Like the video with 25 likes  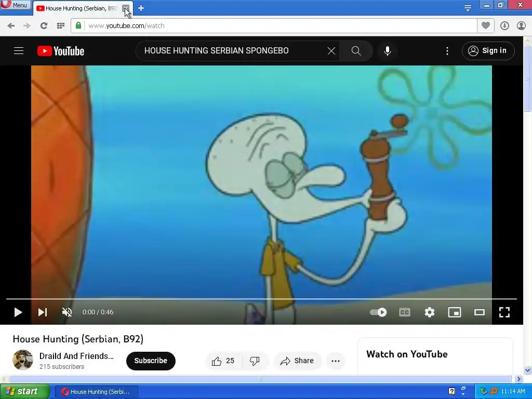click(223, 361)
